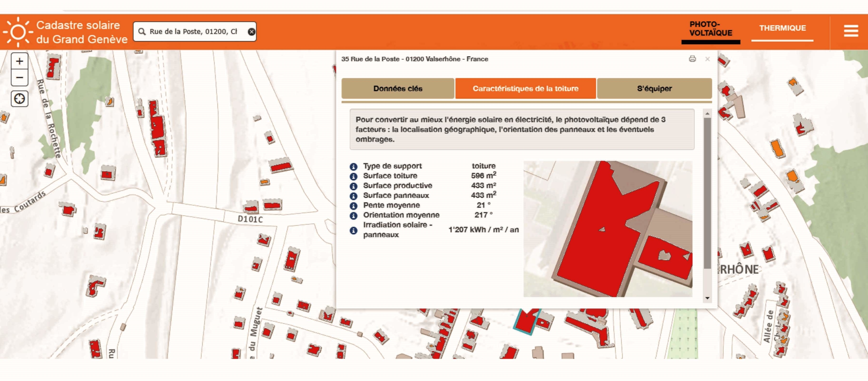Click the D101C road label

(x=250, y=219)
